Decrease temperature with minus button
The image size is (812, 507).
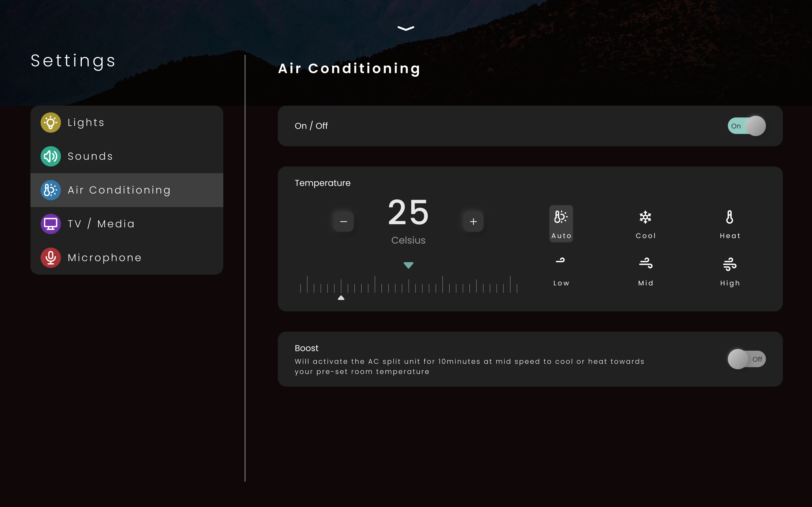coord(343,222)
